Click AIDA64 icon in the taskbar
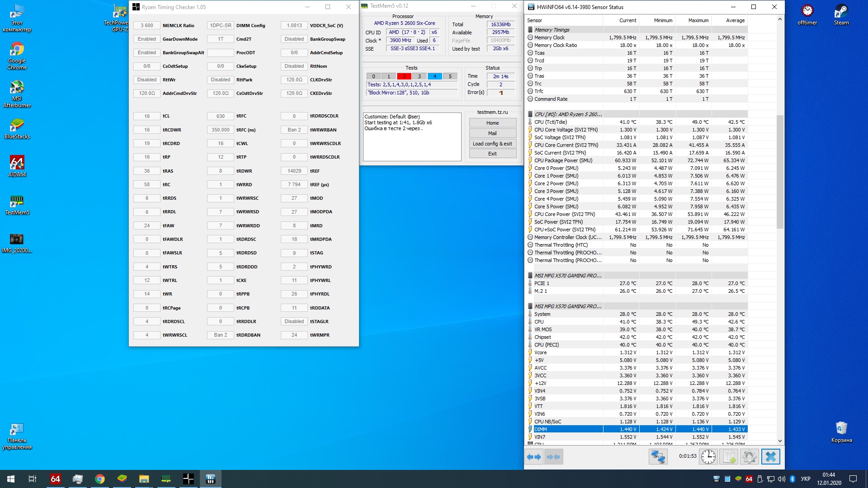 55,479
